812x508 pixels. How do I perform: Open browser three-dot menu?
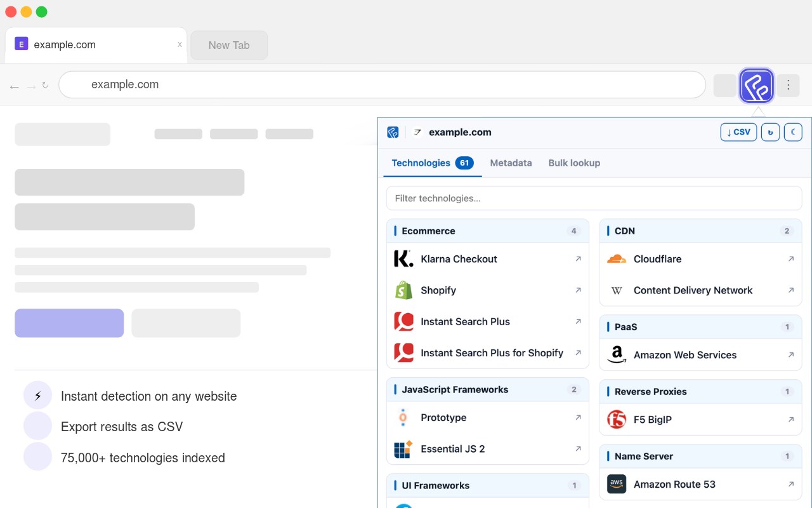click(789, 85)
